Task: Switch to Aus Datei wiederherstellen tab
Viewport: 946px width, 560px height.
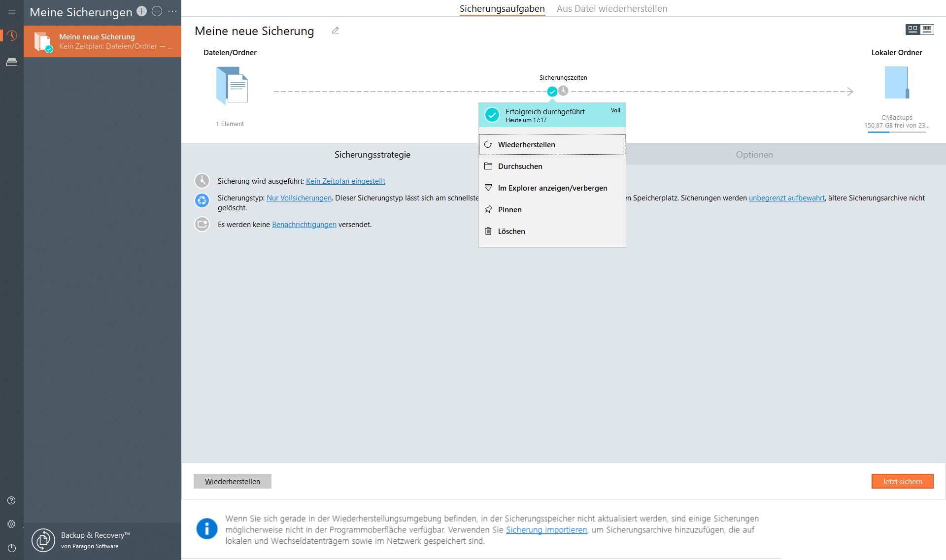Action: point(612,9)
